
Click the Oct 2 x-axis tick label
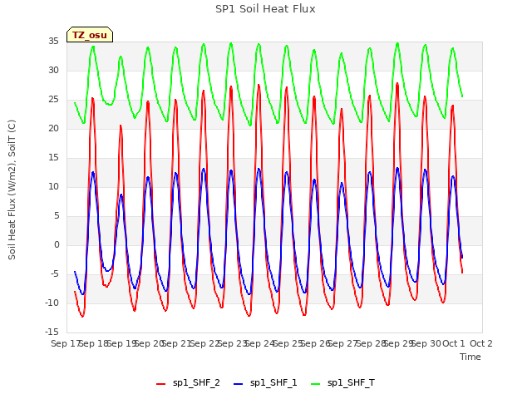click(481, 343)
